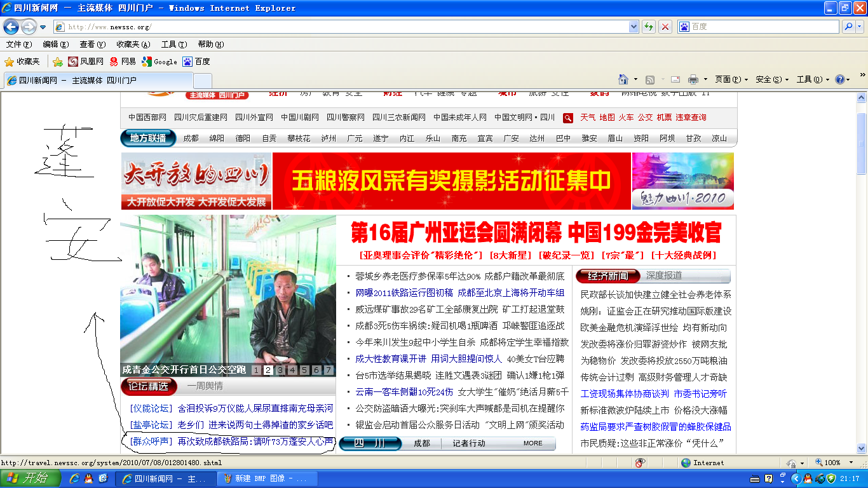868x488 pixels.
Task: Click the Refresh page icon
Action: 648,27
